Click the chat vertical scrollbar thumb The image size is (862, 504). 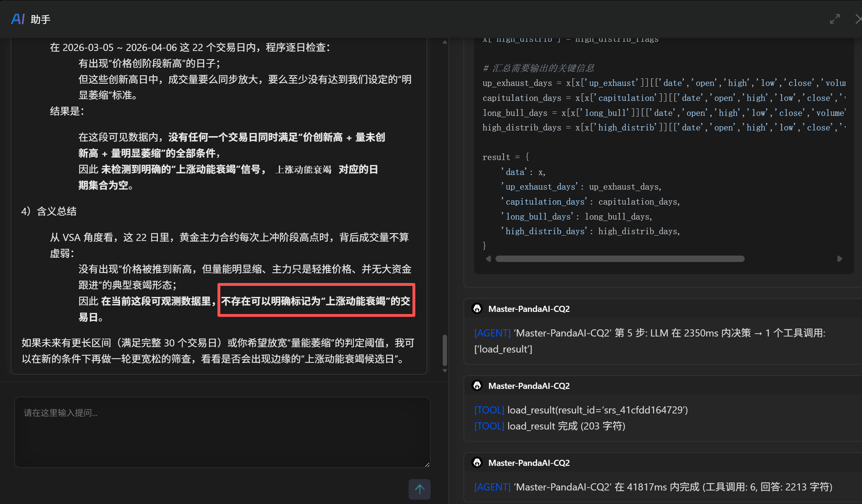445,350
